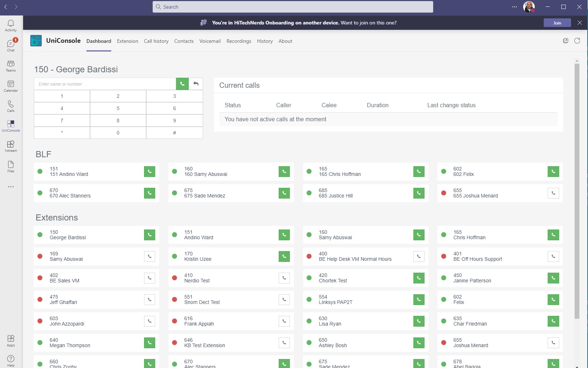The width and height of the screenshot is (588, 368).
Task: Open the About tab
Action: coord(285,41)
